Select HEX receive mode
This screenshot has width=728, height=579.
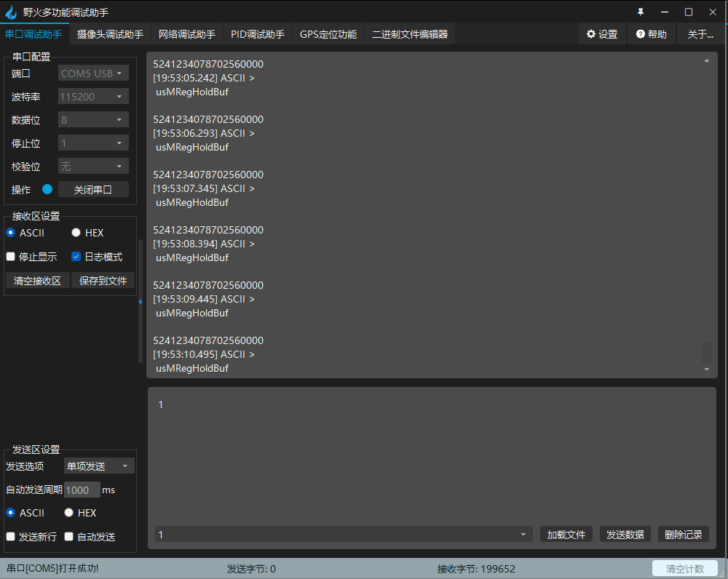76,233
